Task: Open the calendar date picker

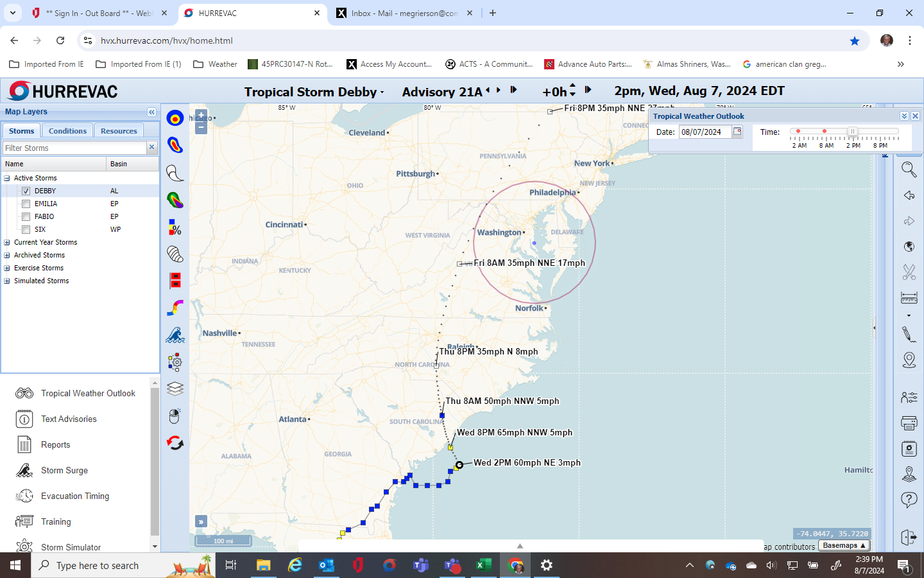Action: coord(737,132)
